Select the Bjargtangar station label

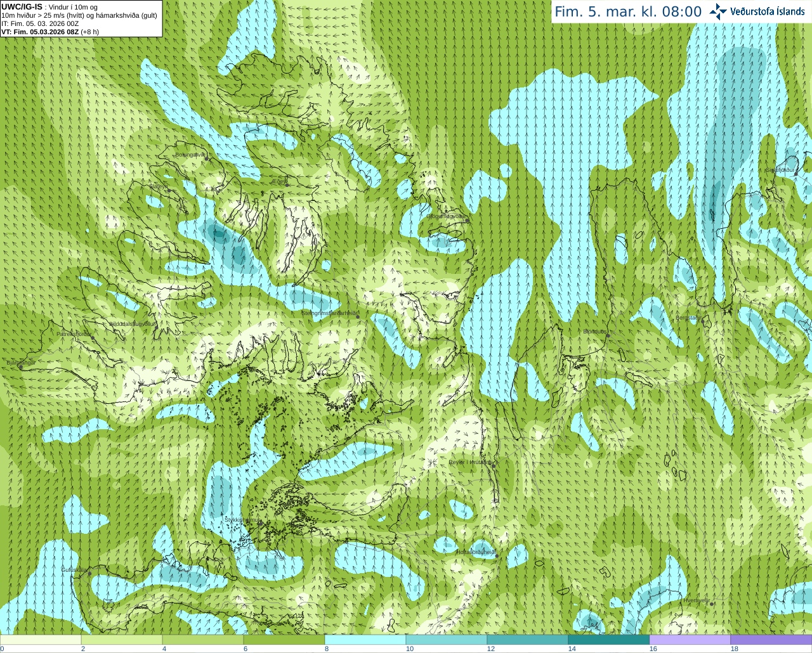click(x=21, y=363)
